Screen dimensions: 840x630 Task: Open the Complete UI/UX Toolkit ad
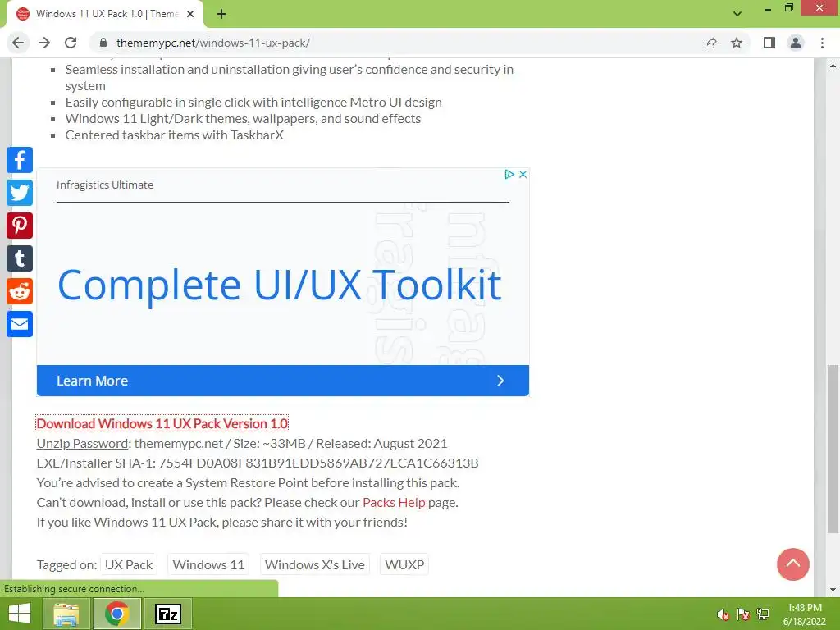tap(279, 285)
